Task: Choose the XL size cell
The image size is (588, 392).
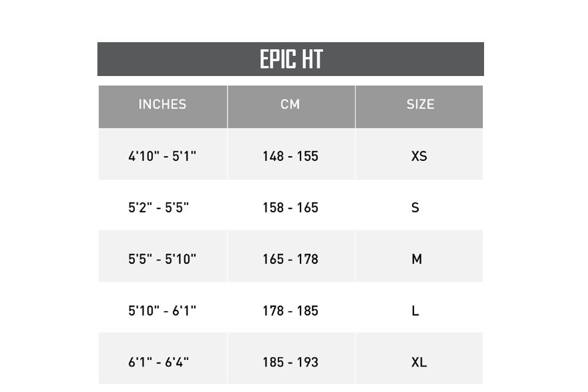Action: pyautogui.click(x=419, y=358)
